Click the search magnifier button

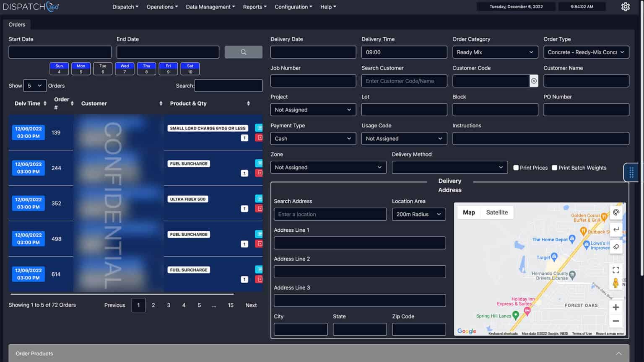(x=243, y=52)
